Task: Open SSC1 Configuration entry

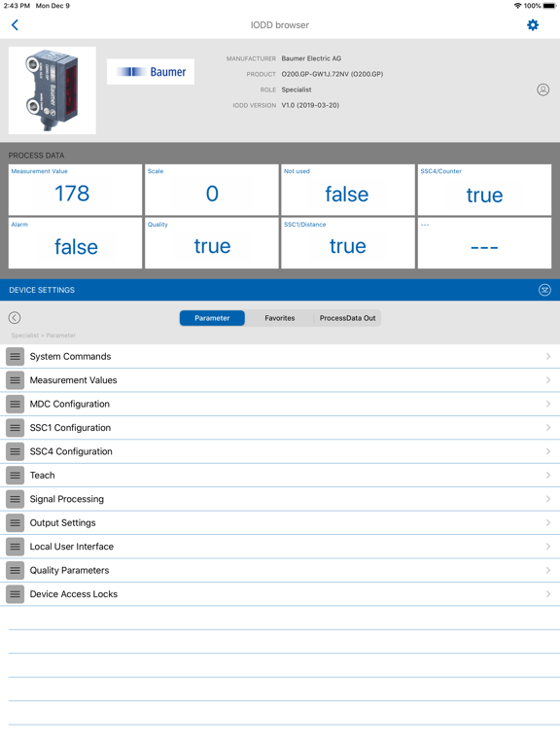Action: tap(280, 428)
